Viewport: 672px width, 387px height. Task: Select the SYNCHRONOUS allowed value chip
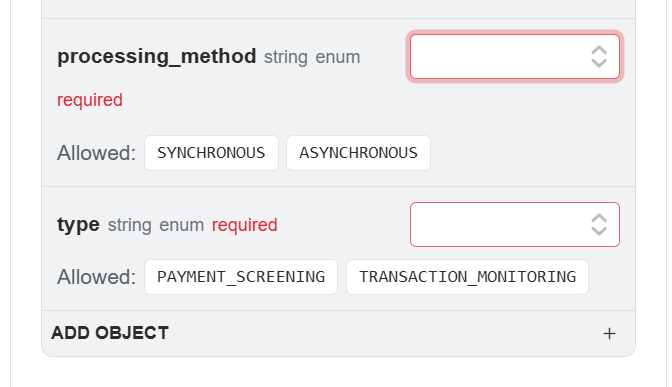[211, 153]
